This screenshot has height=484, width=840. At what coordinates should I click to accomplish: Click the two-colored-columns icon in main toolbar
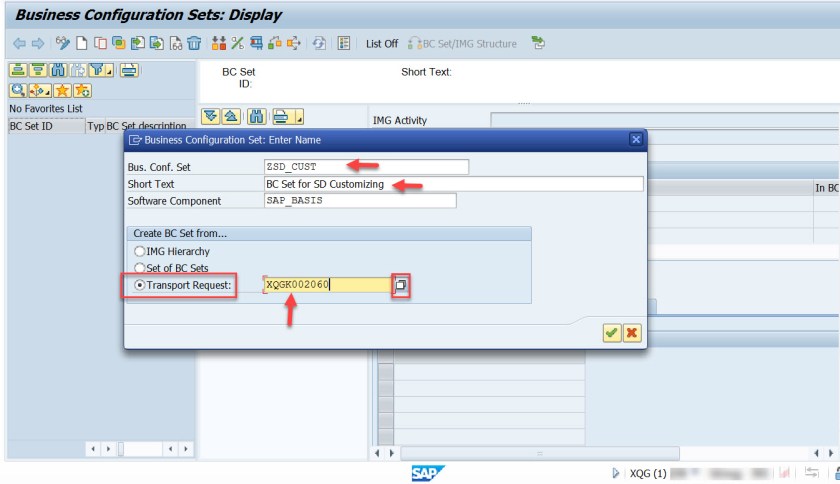pos(219,43)
